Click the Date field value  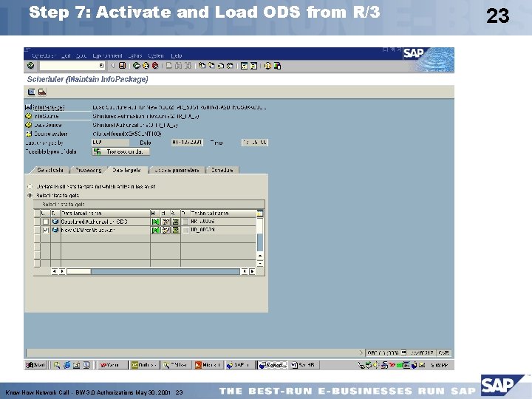pyautogui.click(x=187, y=143)
